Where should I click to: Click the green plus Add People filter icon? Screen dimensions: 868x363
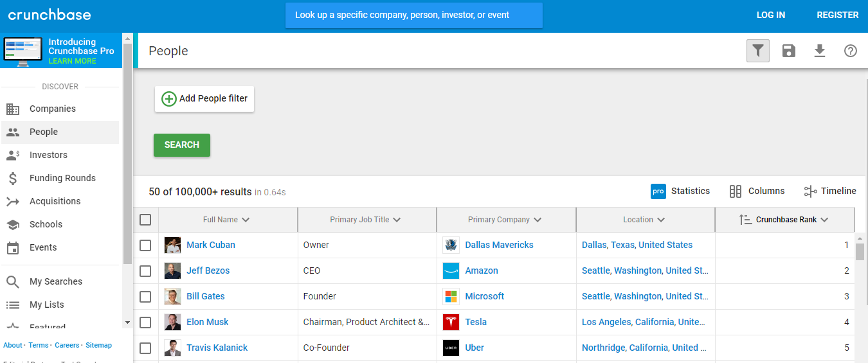tap(168, 99)
